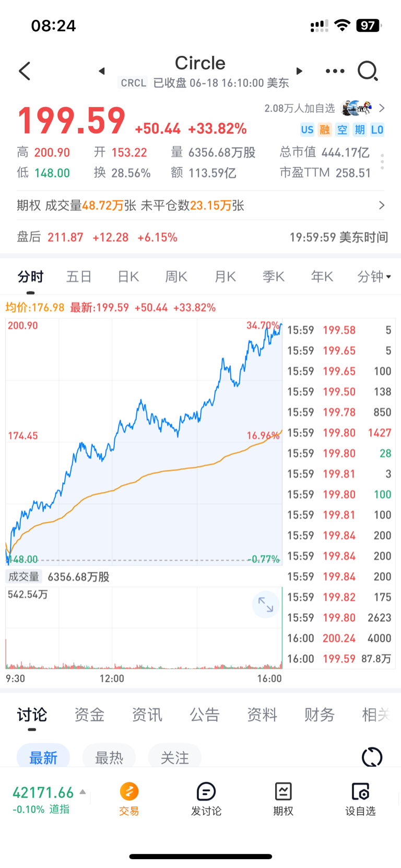Open the 分钟 minute interval dropdown
Viewport: 401px width, 868px height.
click(x=374, y=277)
